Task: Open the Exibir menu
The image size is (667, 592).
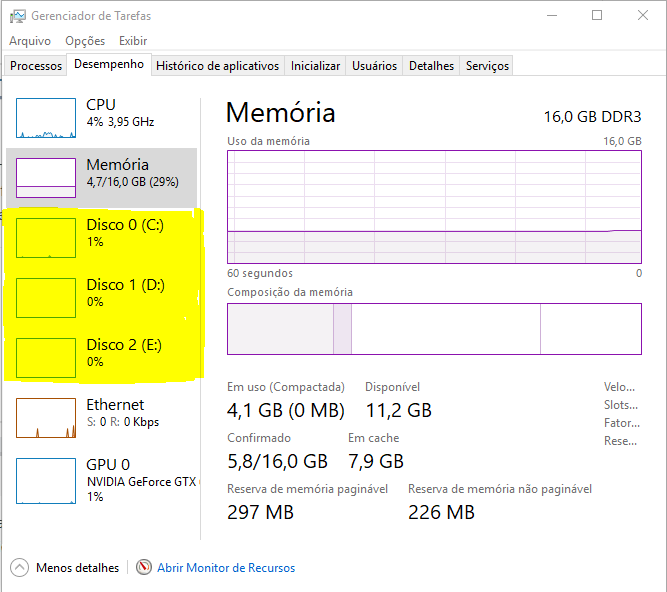Action: [133, 41]
